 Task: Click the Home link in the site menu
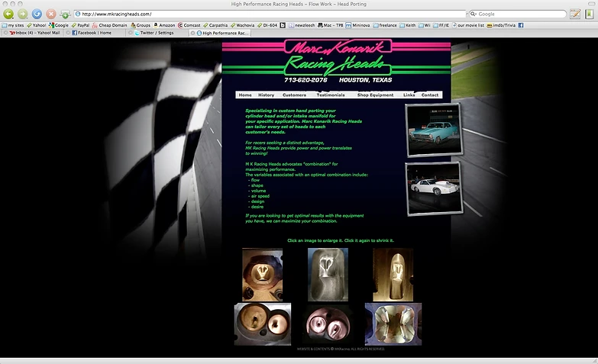point(245,95)
